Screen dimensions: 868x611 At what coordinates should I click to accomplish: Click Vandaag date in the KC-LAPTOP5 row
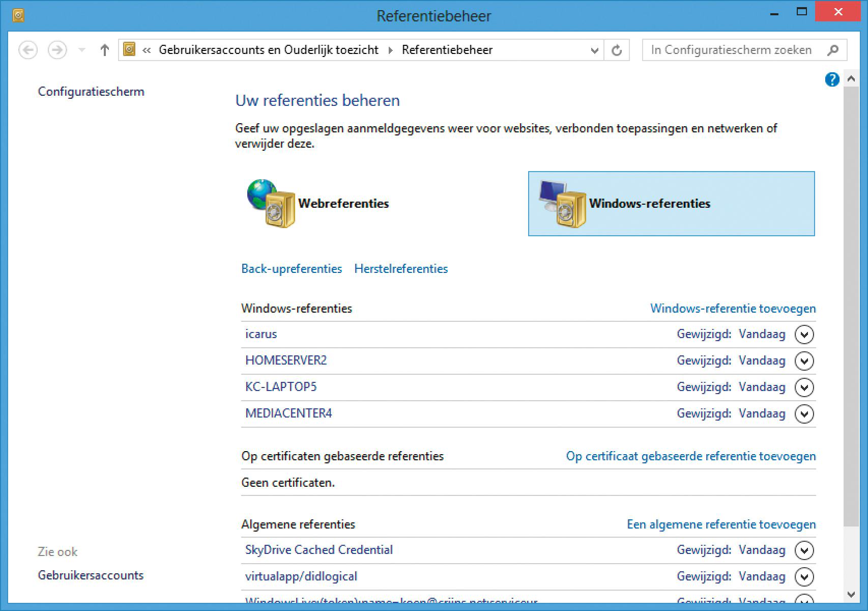coord(762,387)
